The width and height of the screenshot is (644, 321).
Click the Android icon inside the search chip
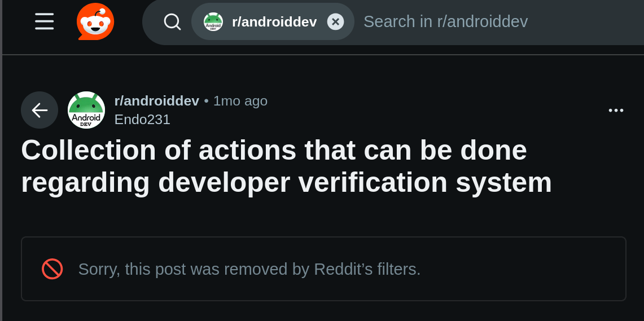click(213, 22)
